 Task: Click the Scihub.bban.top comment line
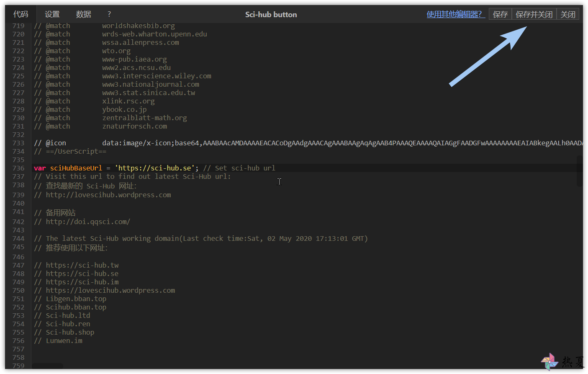(70, 307)
